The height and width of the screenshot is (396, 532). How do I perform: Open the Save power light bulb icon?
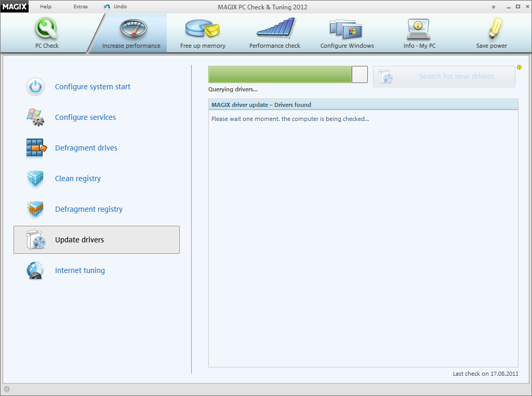point(495,29)
